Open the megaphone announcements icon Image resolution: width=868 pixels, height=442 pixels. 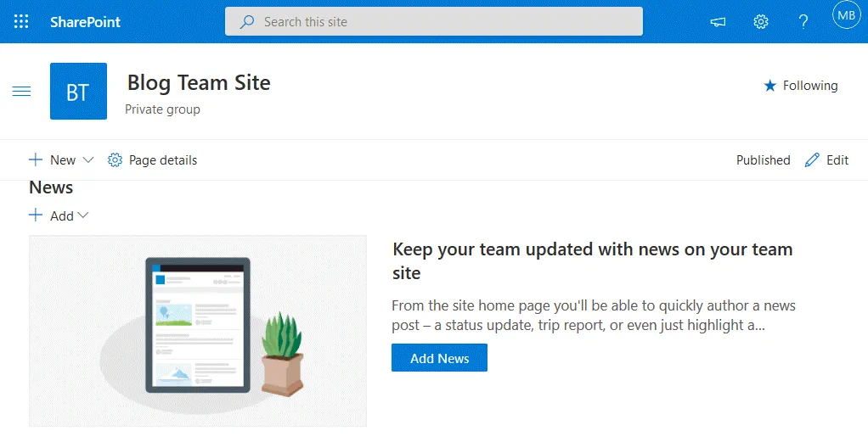[718, 22]
